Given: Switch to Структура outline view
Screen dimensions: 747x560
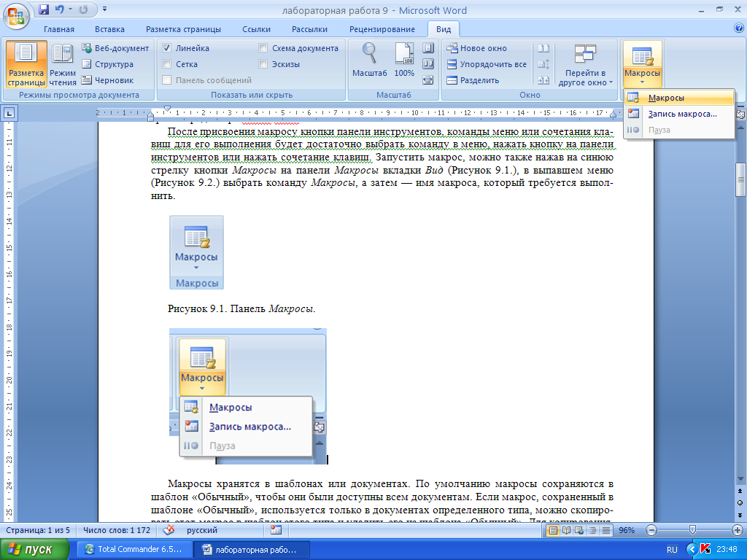Looking at the screenshot, I should click(x=108, y=64).
